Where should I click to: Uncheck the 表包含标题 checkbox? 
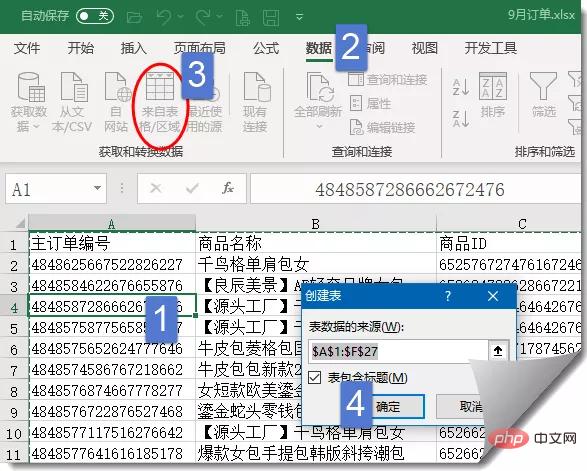314,377
